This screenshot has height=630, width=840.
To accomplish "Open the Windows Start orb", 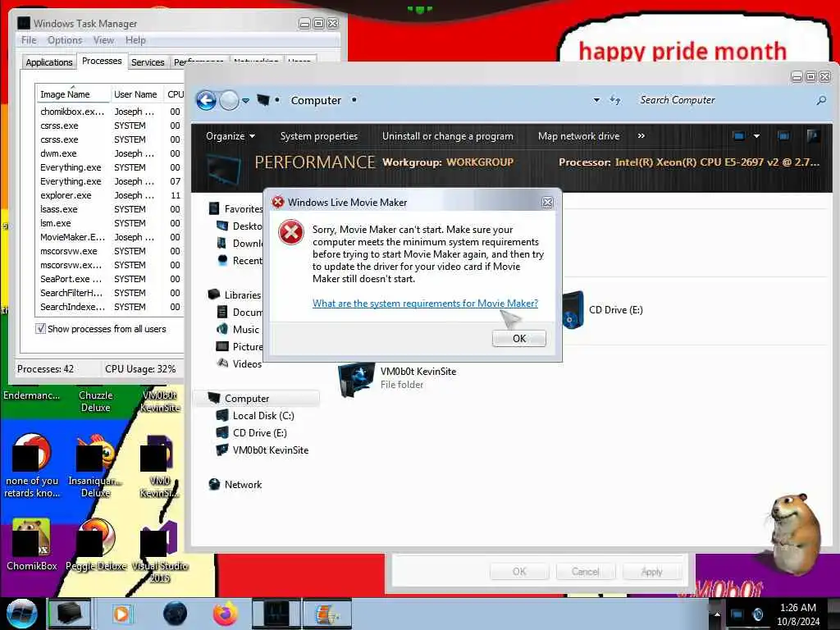I will click(x=22, y=614).
